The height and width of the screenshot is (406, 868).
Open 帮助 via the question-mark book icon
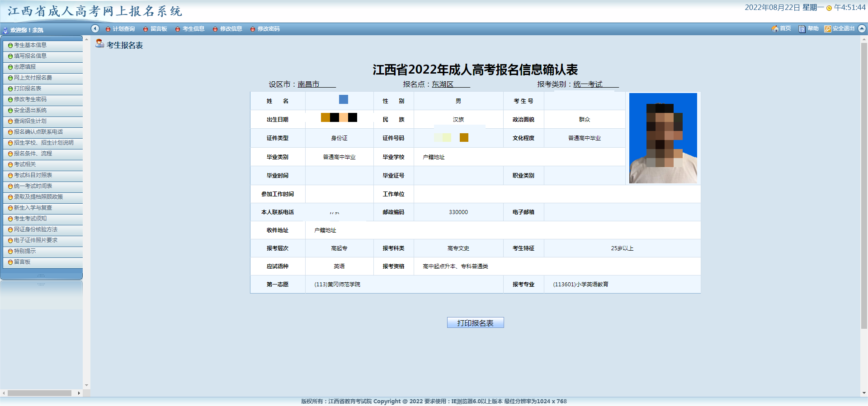pyautogui.click(x=802, y=29)
